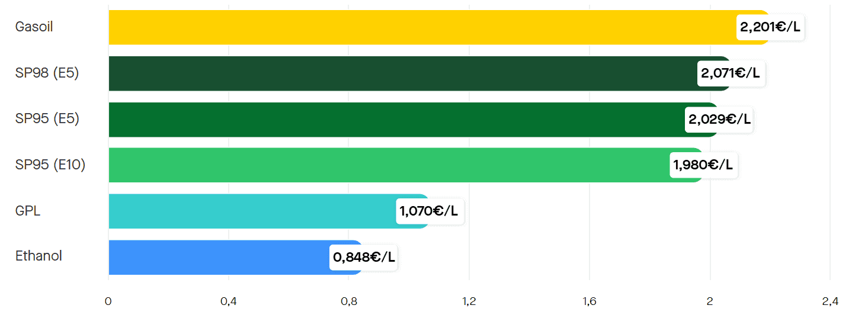Select the SP95 (E10) category label
The image size is (868, 318).
point(50,165)
